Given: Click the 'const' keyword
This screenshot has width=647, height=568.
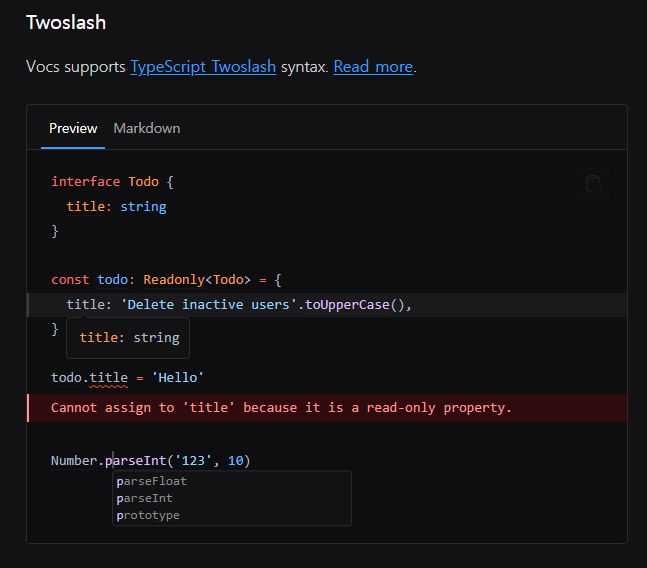Looking at the screenshot, I should (70, 280).
